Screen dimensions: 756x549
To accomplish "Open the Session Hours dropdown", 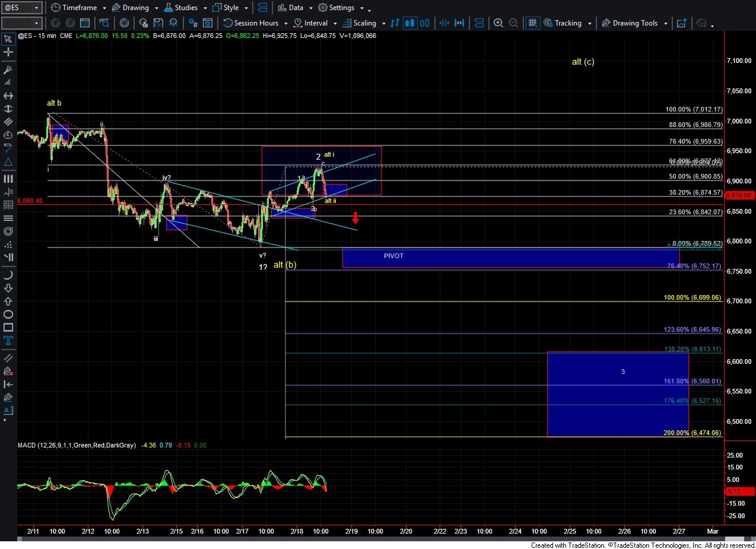I will coord(284,23).
